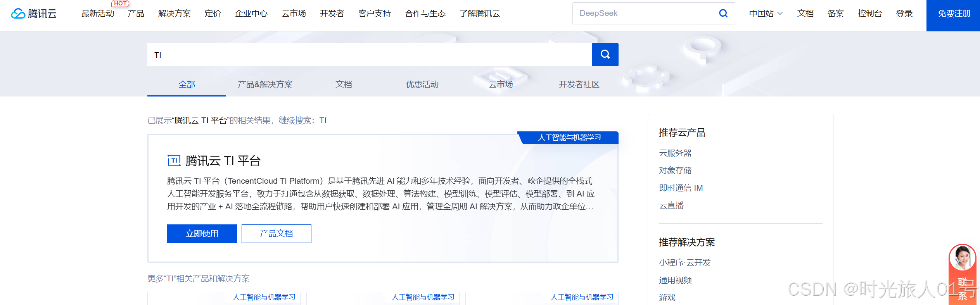Switch to the 云市场 results tab
Viewport: 980px width, 305px height.
(x=501, y=84)
